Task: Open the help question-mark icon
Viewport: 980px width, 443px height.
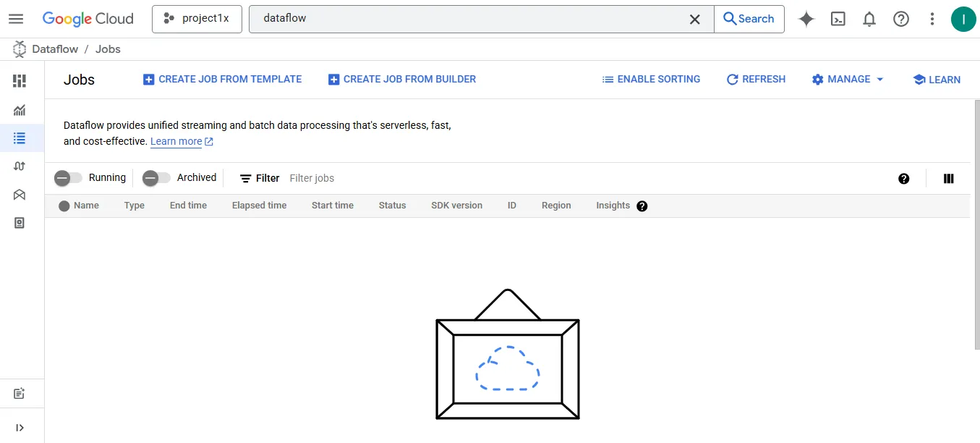Action: tap(900, 19)
